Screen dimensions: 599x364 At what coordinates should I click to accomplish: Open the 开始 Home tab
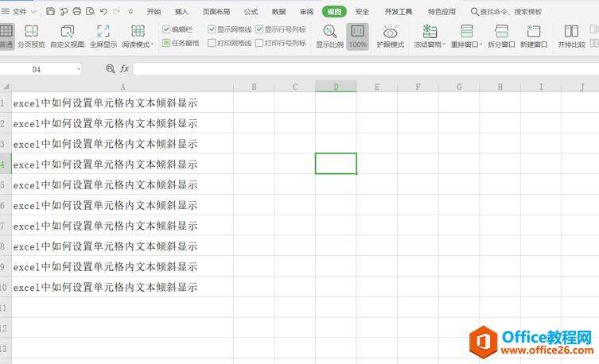click(x=154, y=12)
